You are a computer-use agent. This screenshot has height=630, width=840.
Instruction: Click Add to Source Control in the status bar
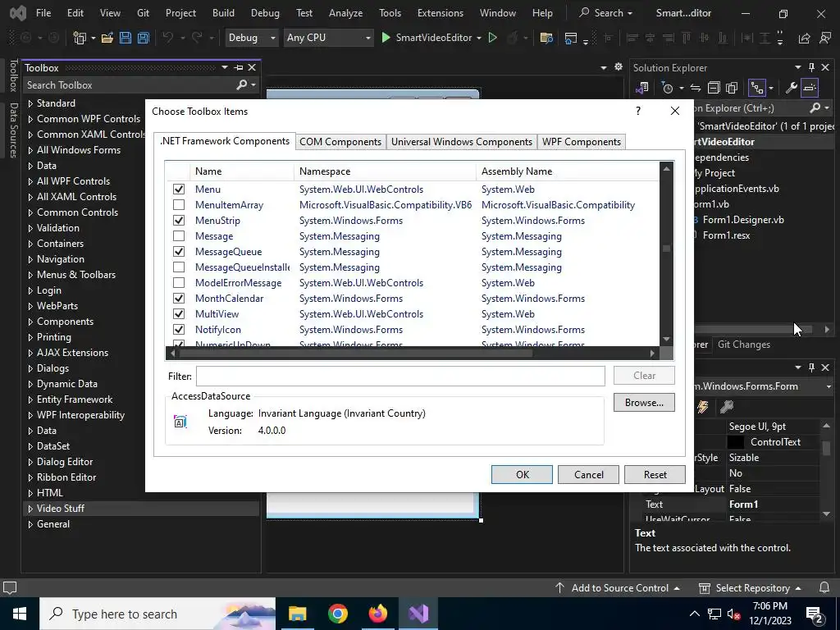[617, 587]
